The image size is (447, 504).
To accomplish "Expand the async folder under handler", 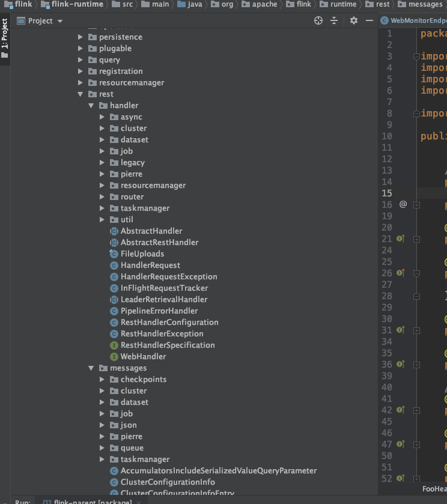I will tap(102, 117).
